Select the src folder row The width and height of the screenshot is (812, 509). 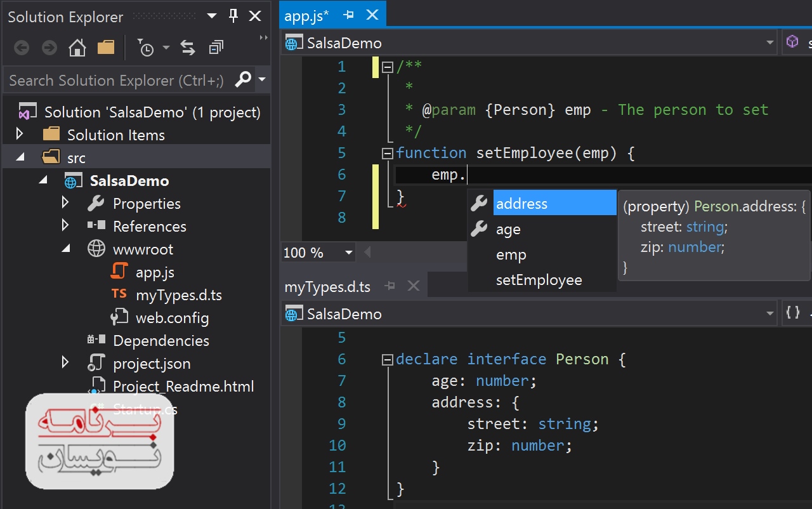136,157
